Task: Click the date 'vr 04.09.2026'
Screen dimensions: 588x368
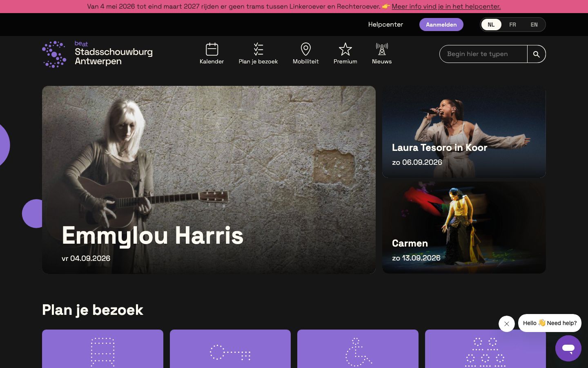Action: pos(86,258)
